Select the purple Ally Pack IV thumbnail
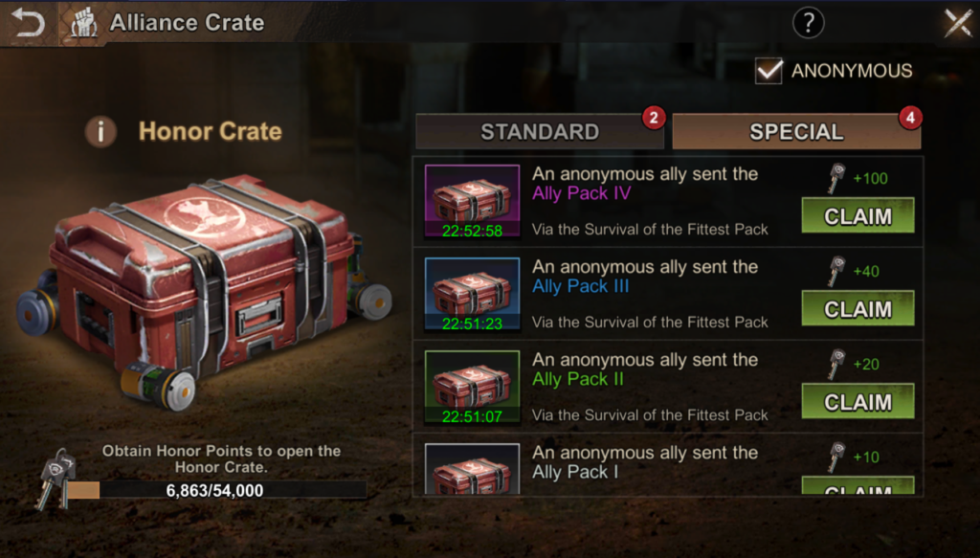Screen dimensions: 980x558 472,201
